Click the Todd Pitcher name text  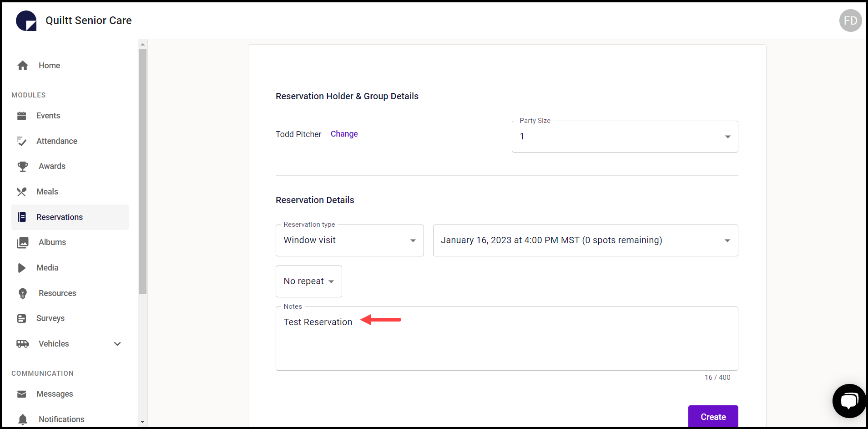[298, 134]
